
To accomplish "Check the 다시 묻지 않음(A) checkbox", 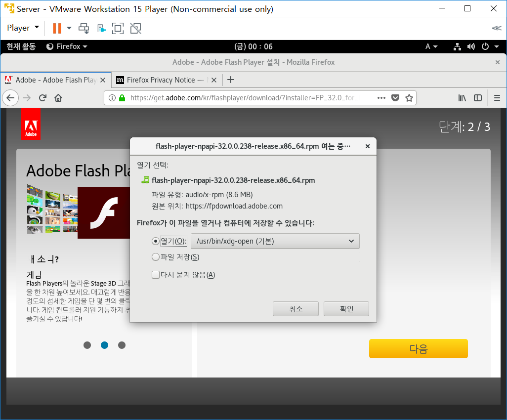I will coord(156,275).
